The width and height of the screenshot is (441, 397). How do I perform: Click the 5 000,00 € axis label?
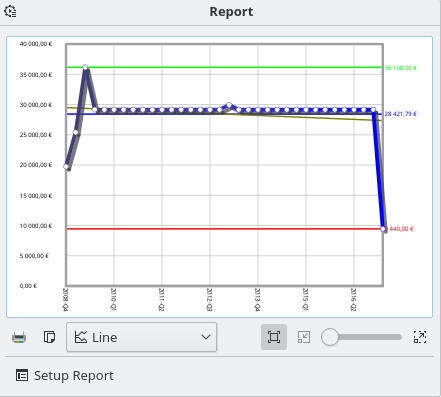point(34,256)
